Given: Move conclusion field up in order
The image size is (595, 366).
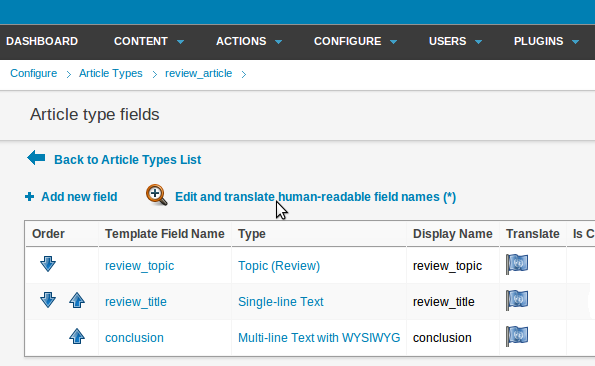Looking at the screenshot, I should coord(77,336).
